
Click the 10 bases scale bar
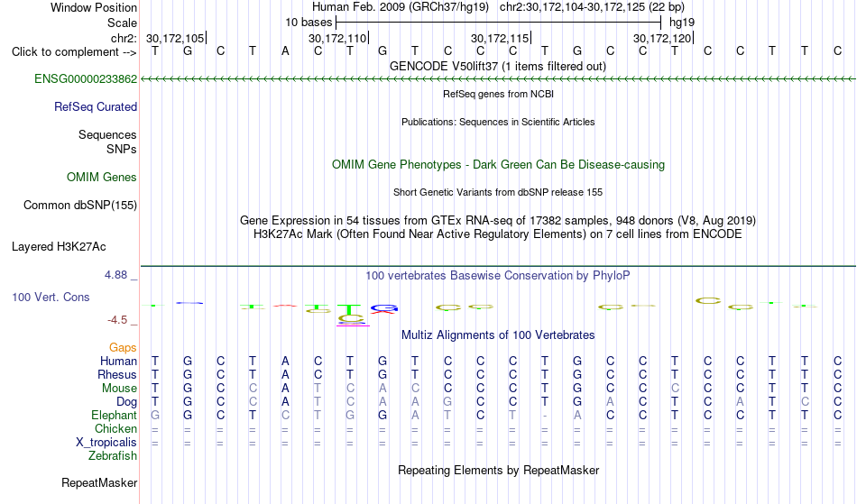click(499, 23)
